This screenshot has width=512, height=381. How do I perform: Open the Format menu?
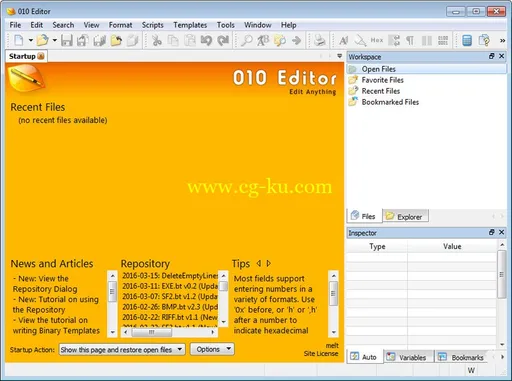click(x=120, y=25)
